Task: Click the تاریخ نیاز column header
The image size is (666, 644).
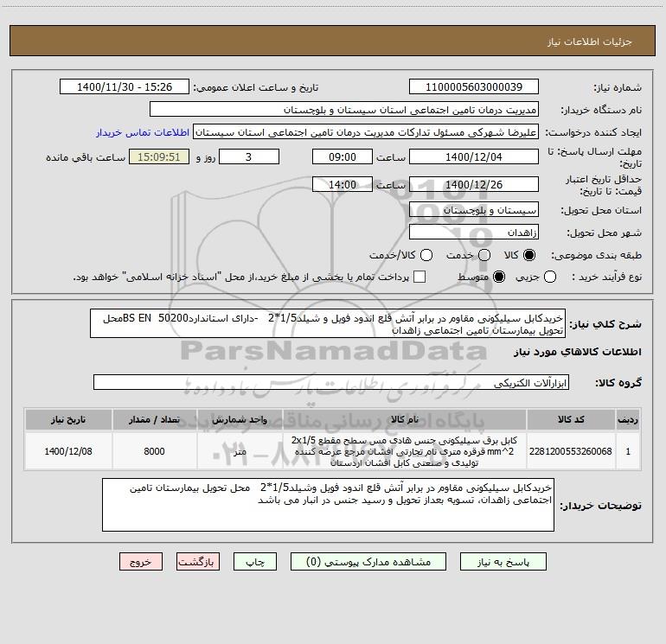Action: [x=68, y=419]
